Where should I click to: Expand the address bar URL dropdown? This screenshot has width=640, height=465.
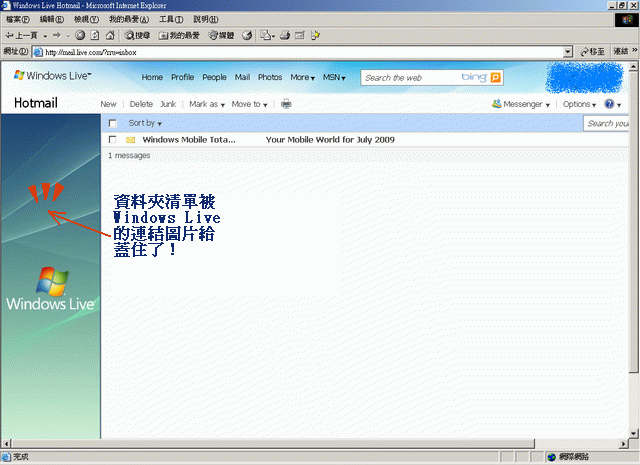coord(568,52)
